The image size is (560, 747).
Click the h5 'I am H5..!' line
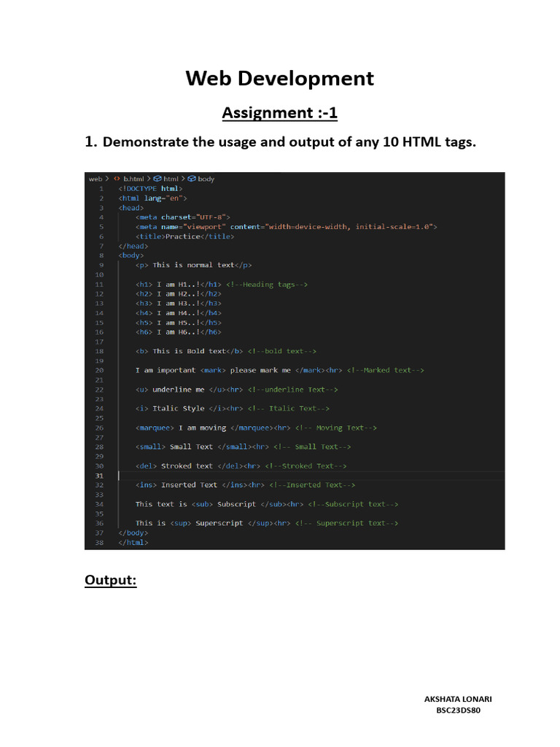coord(179,322)
